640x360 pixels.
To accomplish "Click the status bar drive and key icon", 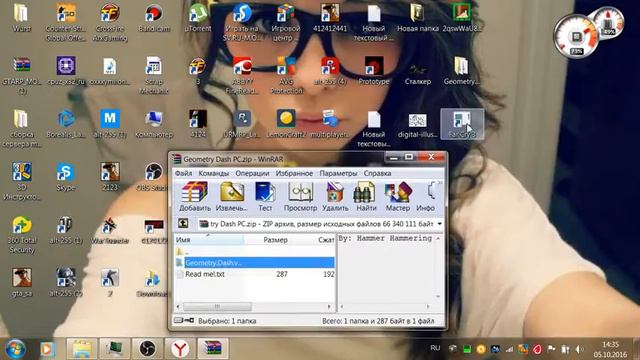I will [184, 320].
